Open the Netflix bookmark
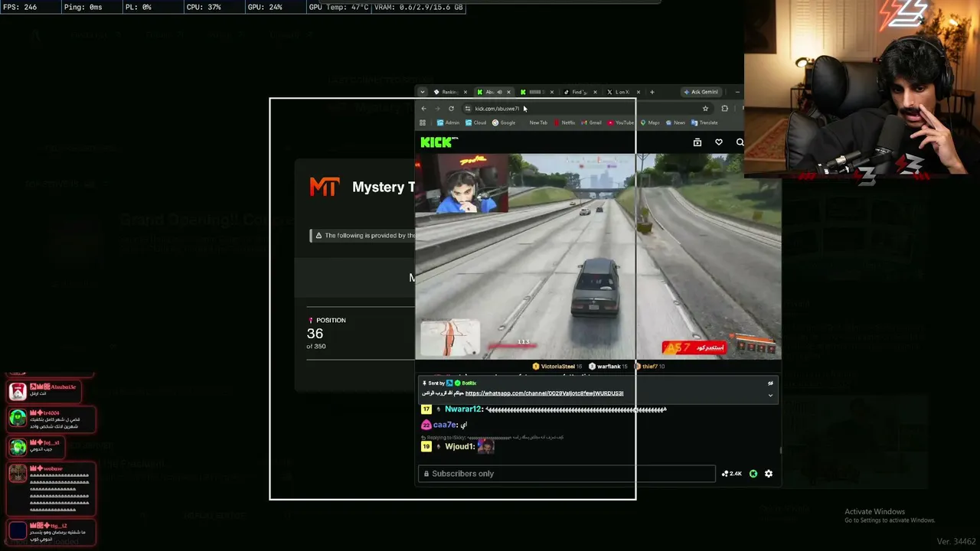 (x=565, y=122)
